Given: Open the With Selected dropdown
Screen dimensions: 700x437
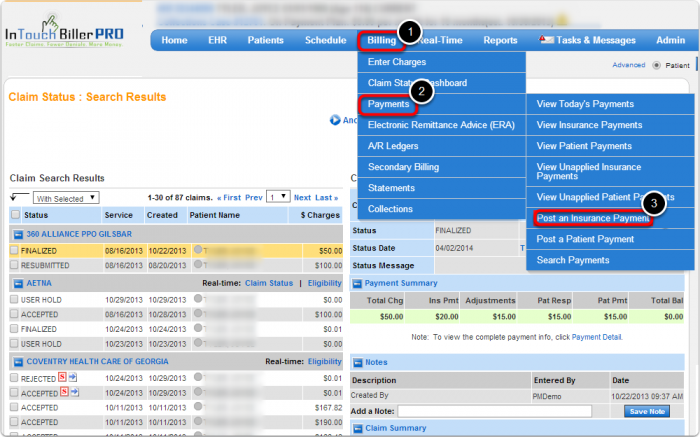Looking at the screenshot, I should click(x=66, y=198).
